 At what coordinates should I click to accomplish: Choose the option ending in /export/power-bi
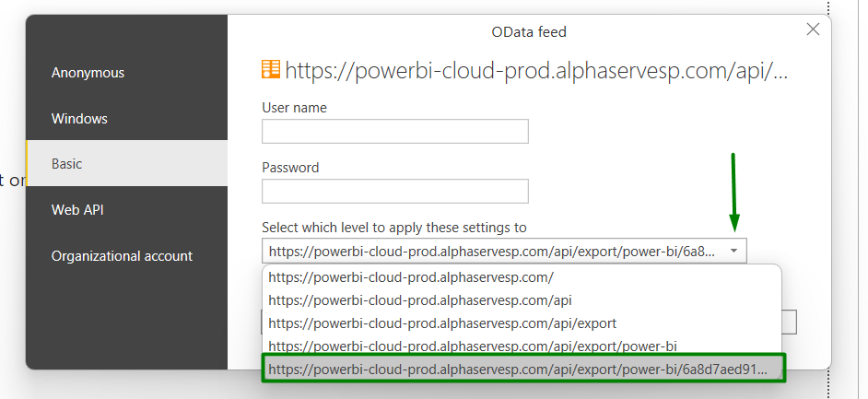[472, 346]
